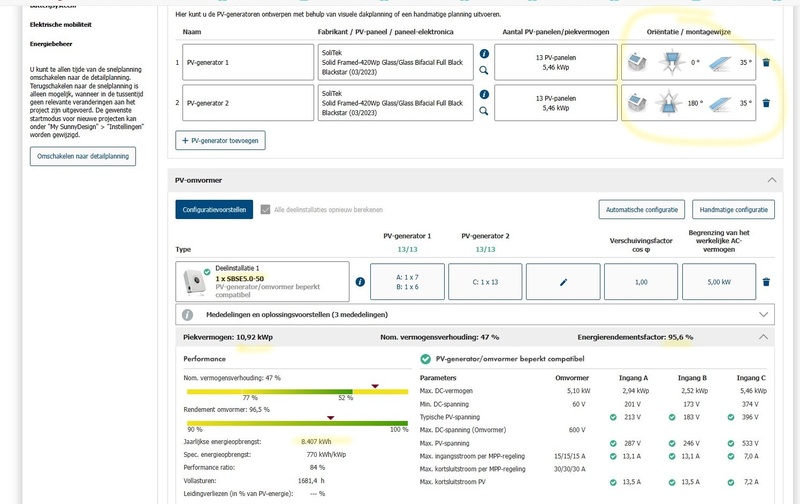
Task: Click the tilt panel icon for PV-generator 2
Action: pos(720,104)
